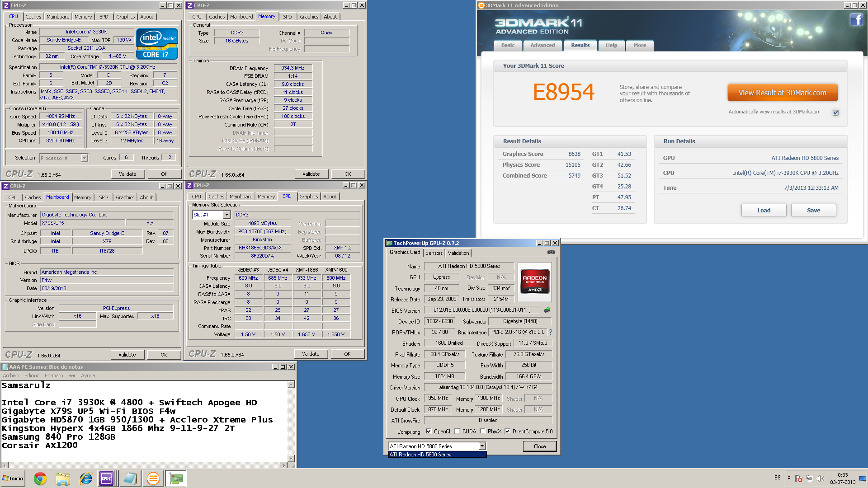Open the More tab in 3DMark 11
This screenshot has width=868, height=488.
coord(640,45)
